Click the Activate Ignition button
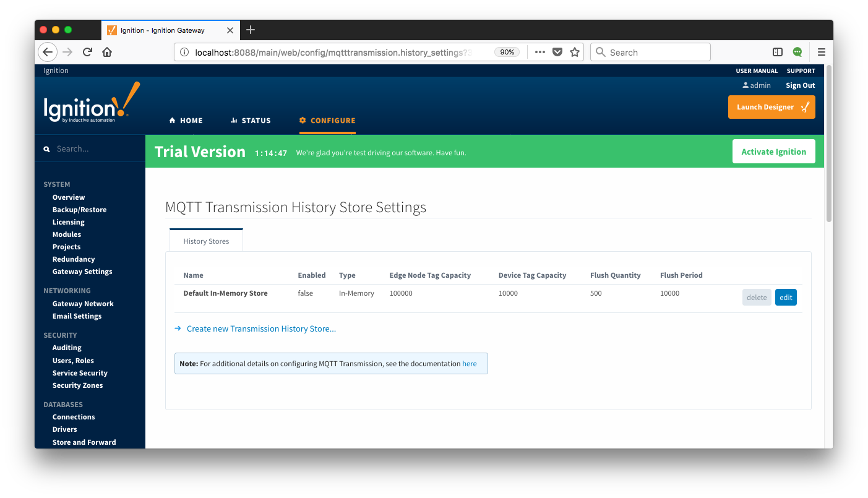 pyautogui.click(x=773, y=152)
